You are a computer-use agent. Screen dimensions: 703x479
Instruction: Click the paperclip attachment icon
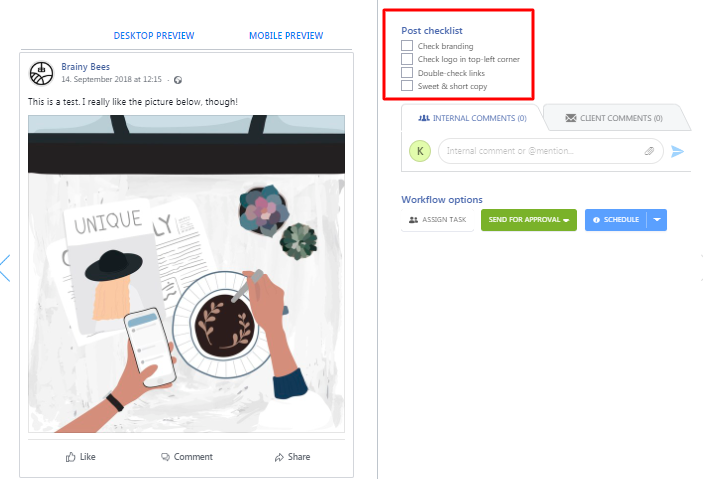coord(649,151)
